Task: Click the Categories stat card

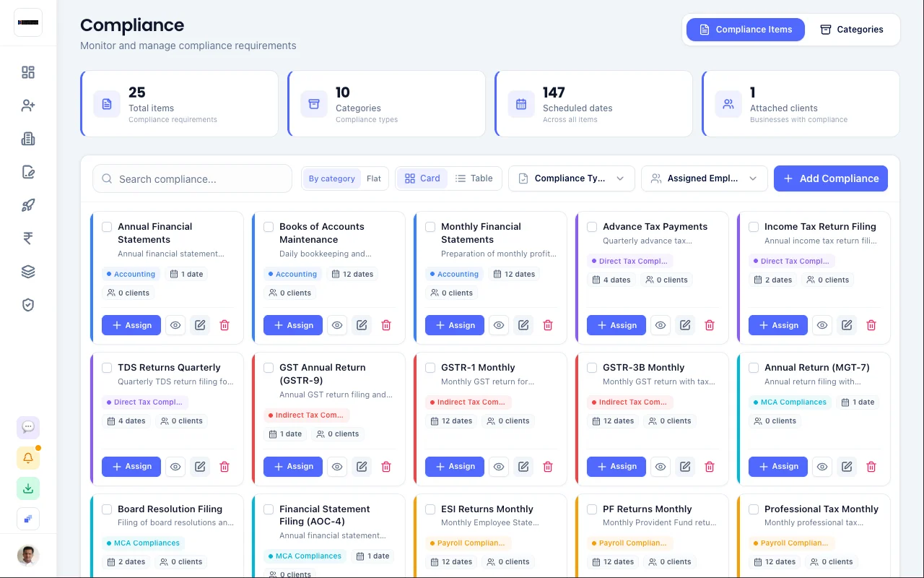Action: click(x=386, y=103)
